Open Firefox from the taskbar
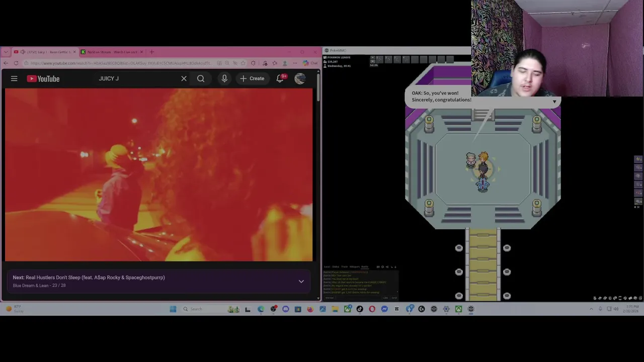 point(310,309)
